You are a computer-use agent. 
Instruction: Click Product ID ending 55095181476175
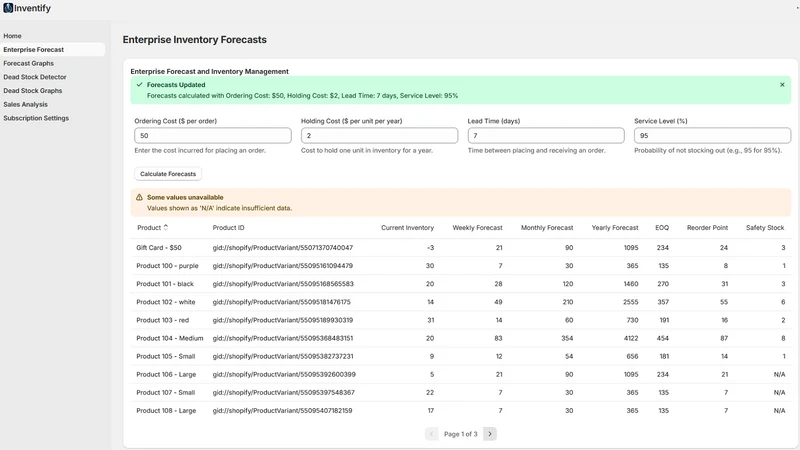[282, 302]
